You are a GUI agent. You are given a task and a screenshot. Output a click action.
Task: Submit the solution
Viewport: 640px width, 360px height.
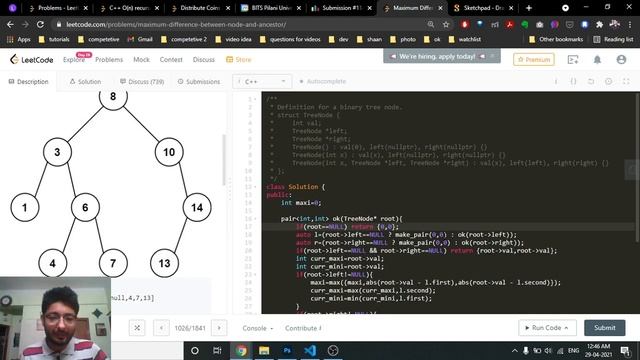tap(604, 328)
